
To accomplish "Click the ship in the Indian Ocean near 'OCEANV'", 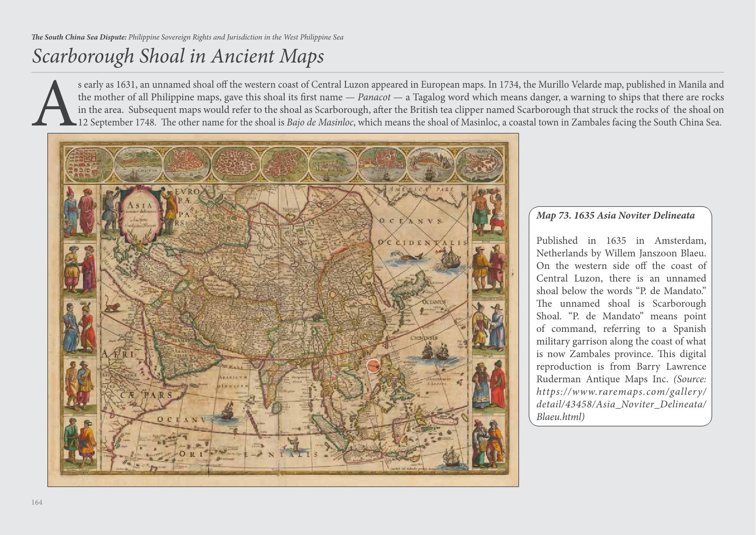I will coord(227,411).
